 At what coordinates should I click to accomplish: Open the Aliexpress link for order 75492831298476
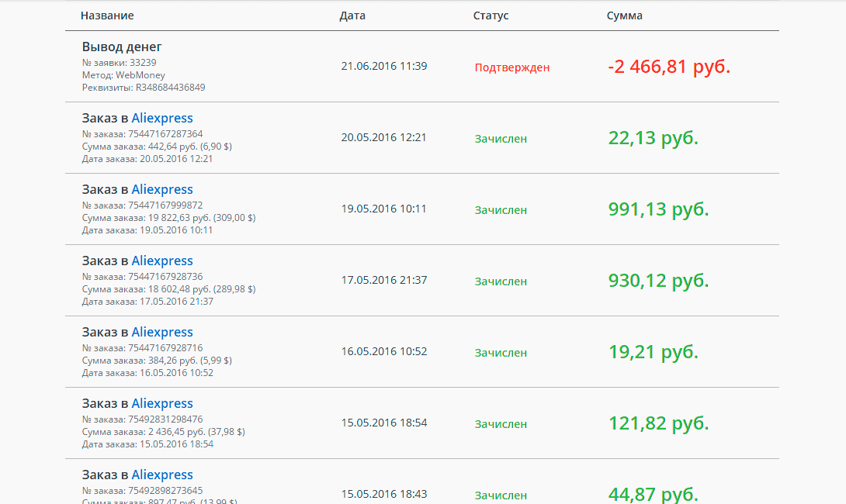(162, 403)
